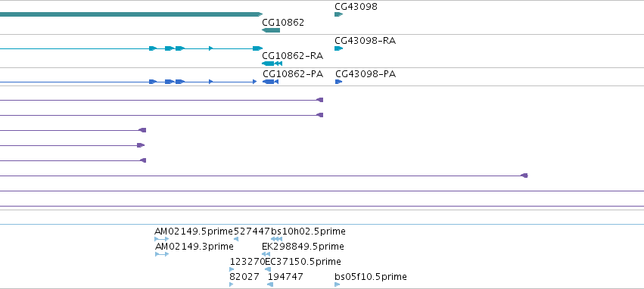Select the 194747 feature arrow
This screenshot has height=289, width=644.
pyautogui.click(x=270, y=284)
